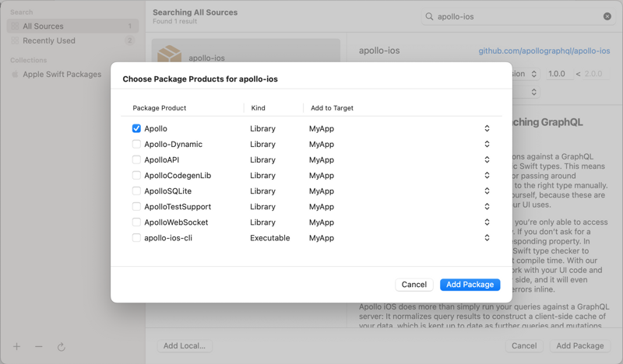The image size is (623, 364).
Task: Open target dropdown for ApolloAPI row
Action: (487, 160)
